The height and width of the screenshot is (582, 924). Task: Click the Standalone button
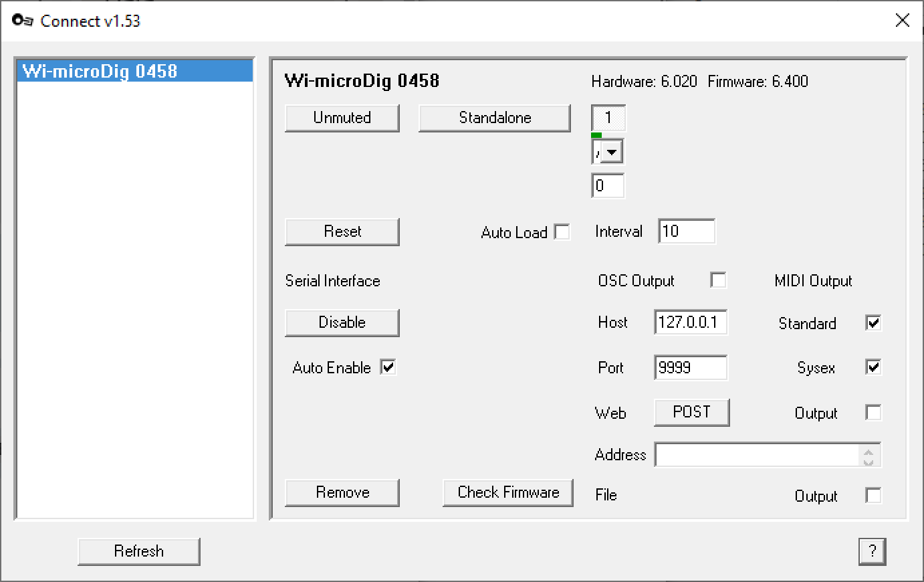coord(495,118)
